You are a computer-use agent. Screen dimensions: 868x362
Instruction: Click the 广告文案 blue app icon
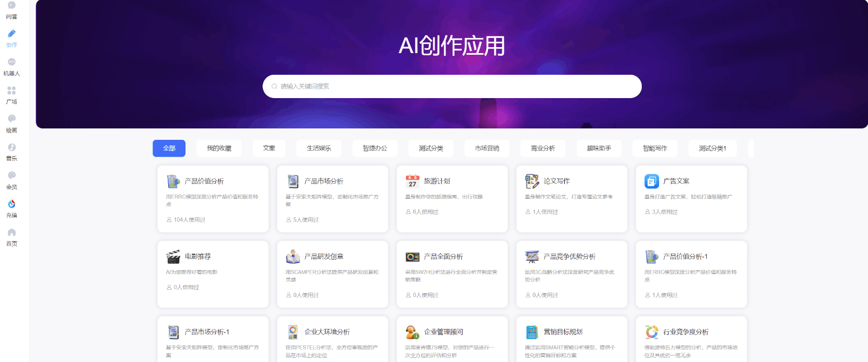(x=652, y=181)
